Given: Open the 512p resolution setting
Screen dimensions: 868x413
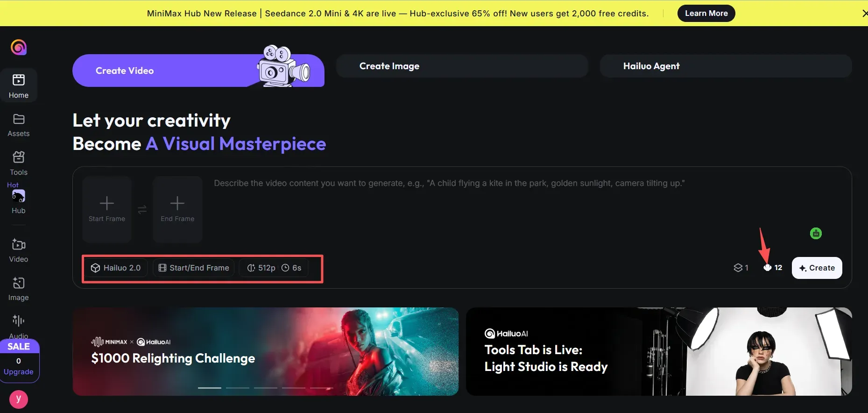Looking at the screenshot, I should pos(261,268).
